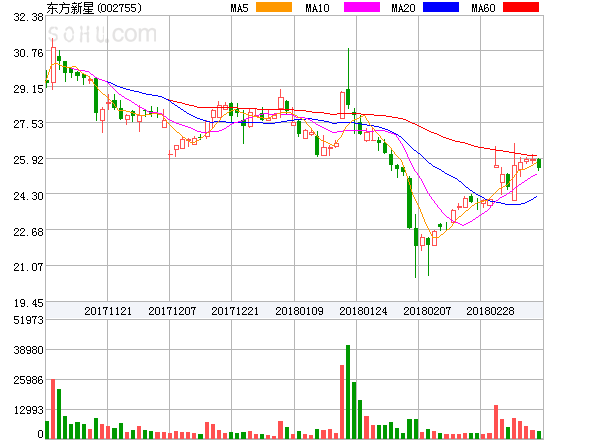Image resolution: width=600 pixels, height=440 pixels.
Task: Click the 20171221 date label
Action: 235,311
